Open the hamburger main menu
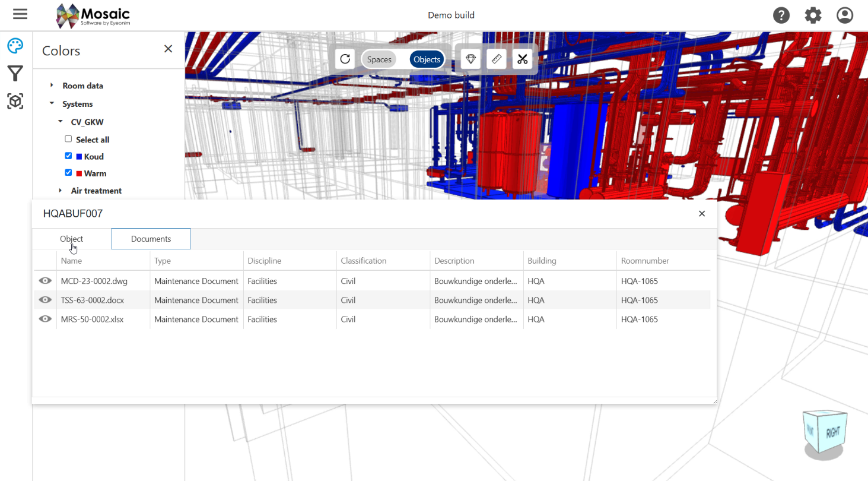 click(20, 14)
